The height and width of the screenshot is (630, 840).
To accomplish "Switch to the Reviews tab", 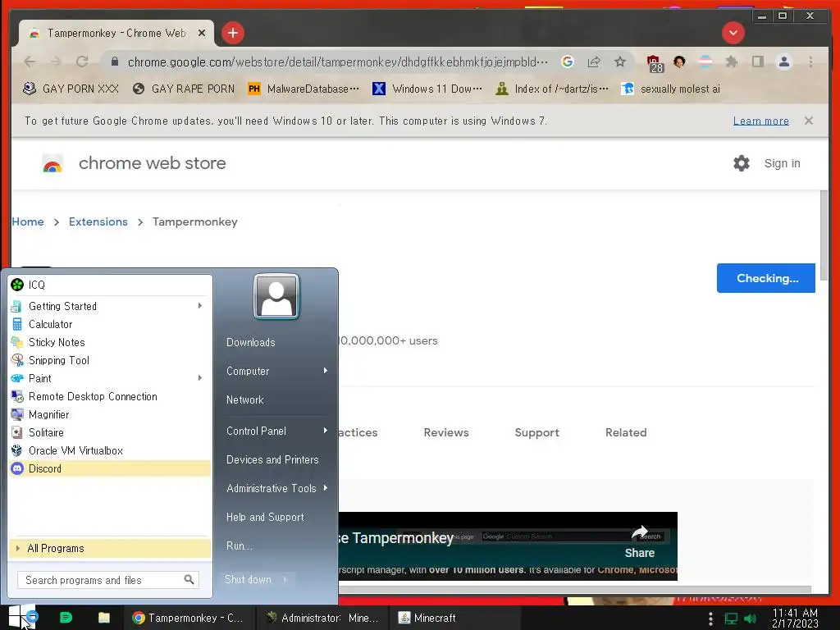I will coord(446,432).
